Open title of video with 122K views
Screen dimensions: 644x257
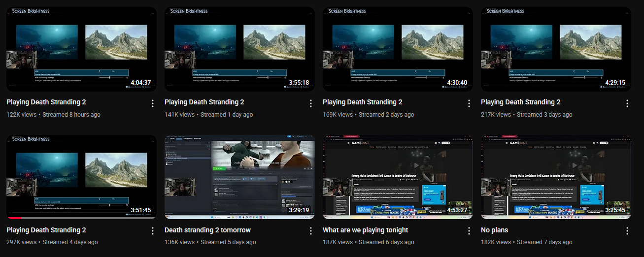tap(46, 102)
